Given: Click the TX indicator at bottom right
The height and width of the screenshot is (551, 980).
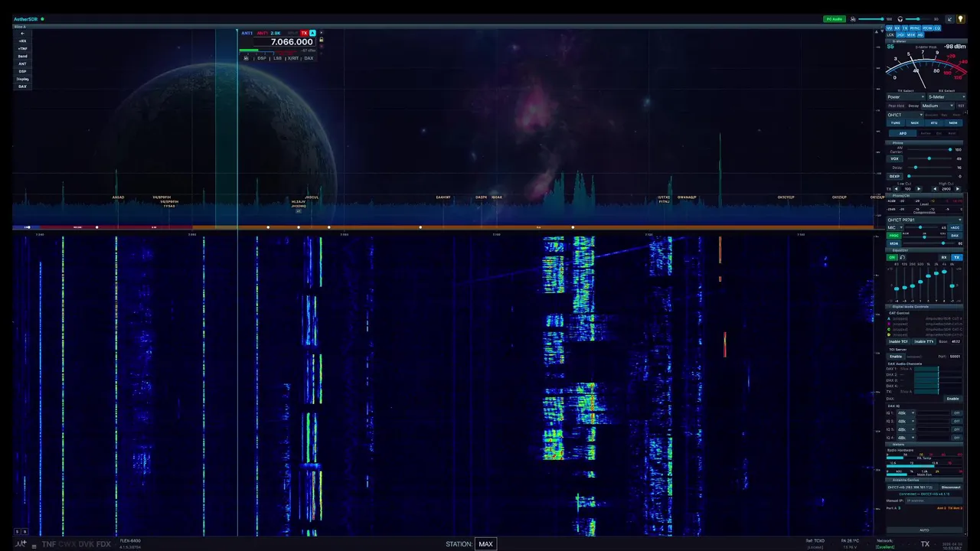Looking at the screenshot, I should click(925, 544).
